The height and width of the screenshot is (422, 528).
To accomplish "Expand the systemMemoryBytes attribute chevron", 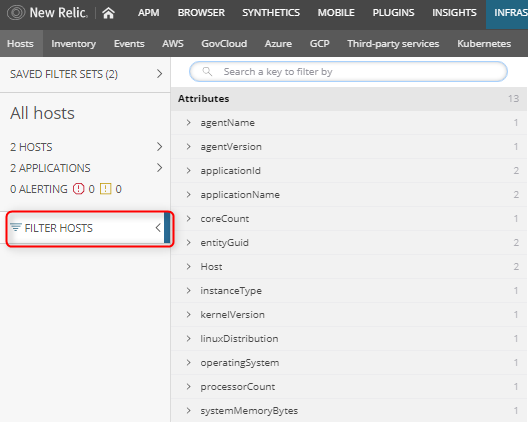I will click(x=189, y=411).
